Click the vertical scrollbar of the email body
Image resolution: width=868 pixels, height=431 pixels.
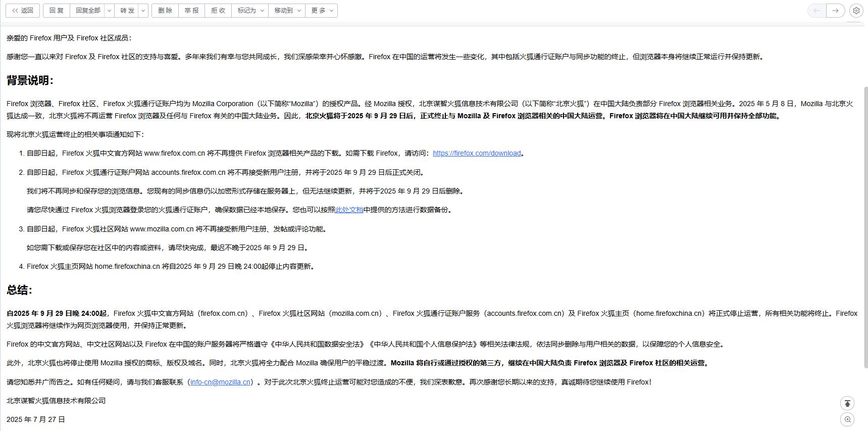865,227
